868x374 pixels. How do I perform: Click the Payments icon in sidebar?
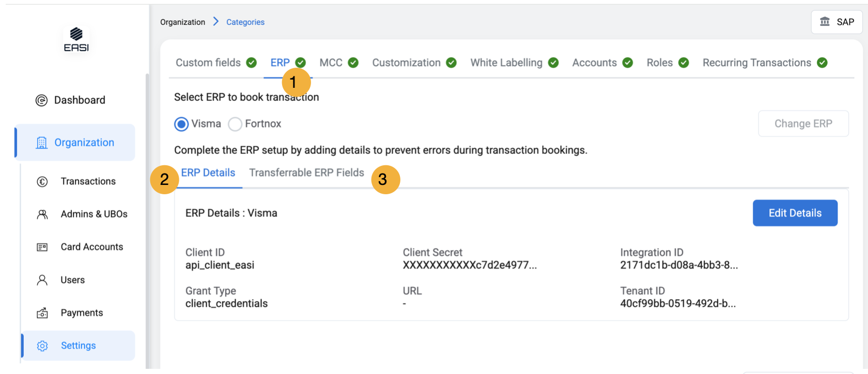pyautogui.click(x=42, y=313)
